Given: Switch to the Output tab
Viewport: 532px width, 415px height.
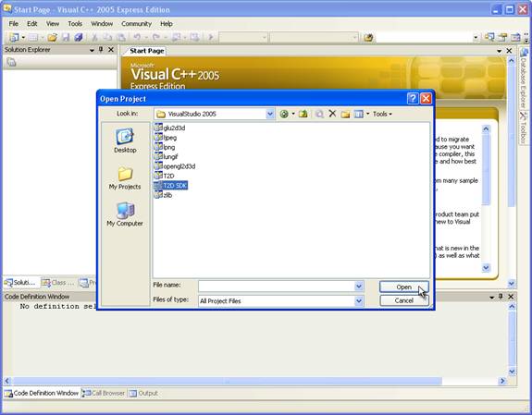Looking at the screenshot, I should click(143, 393).
